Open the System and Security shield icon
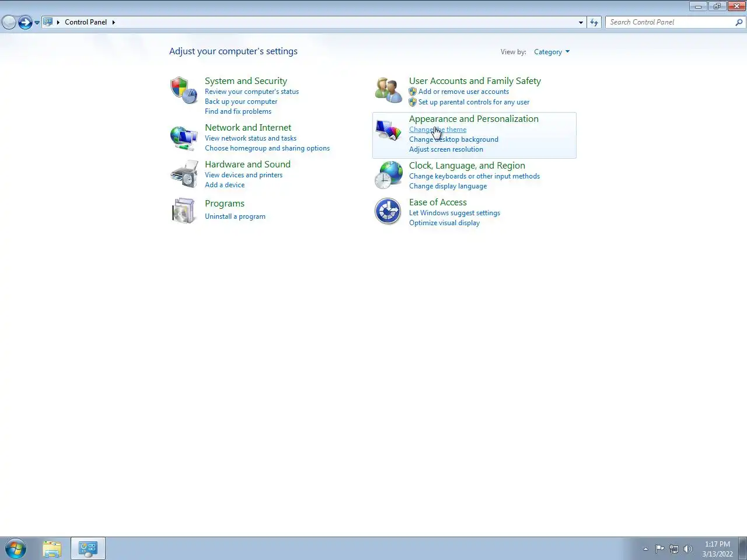Screen dimensions: 747x560 click(184, 90)
